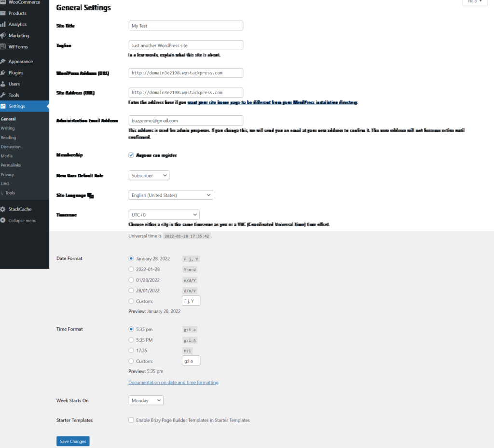Open StackCache menu item

point(20,209)
